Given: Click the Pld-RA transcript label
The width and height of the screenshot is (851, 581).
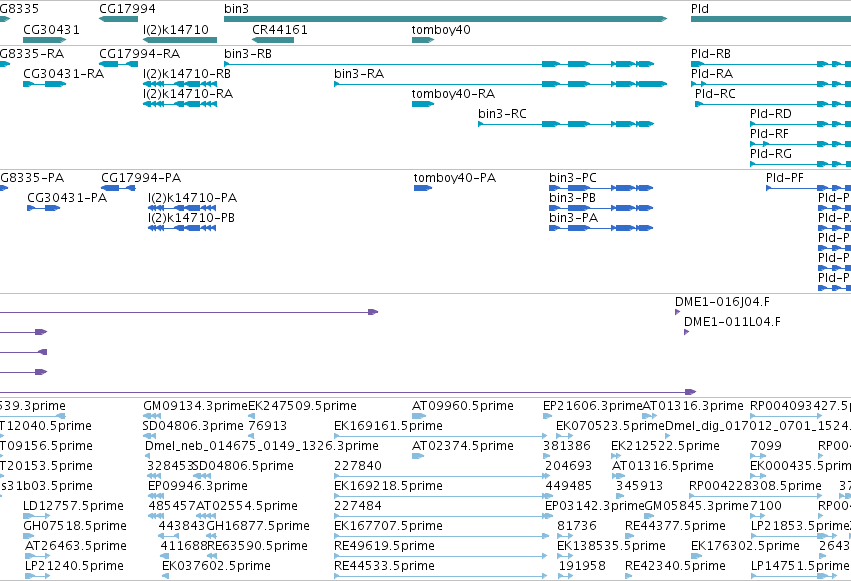Looking at the screenshot, I should tap(712, 74).
